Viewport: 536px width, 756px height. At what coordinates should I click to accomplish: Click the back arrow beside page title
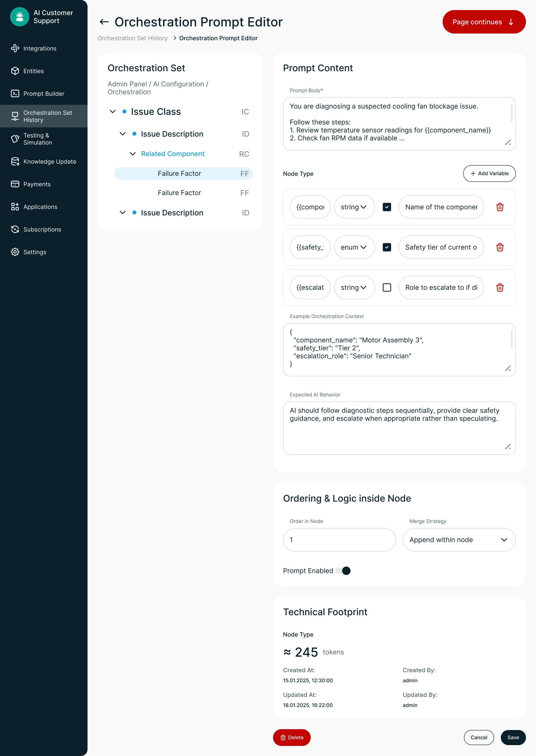104,22
